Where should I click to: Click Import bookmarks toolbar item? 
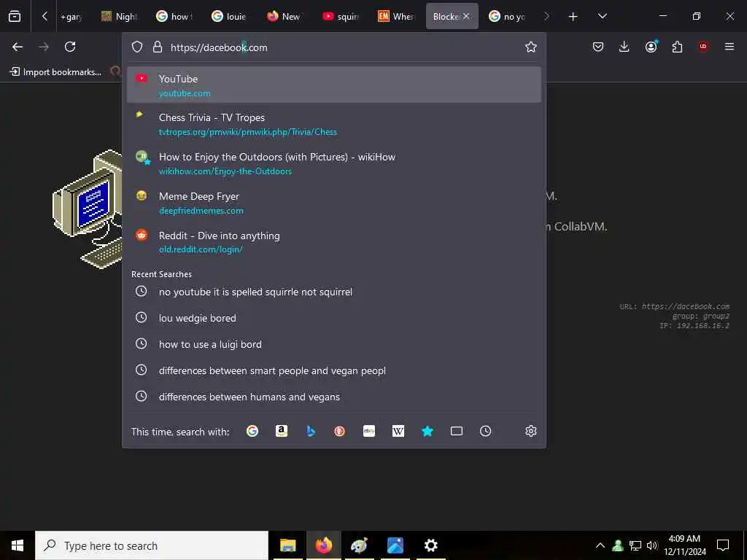coord(55,72)
